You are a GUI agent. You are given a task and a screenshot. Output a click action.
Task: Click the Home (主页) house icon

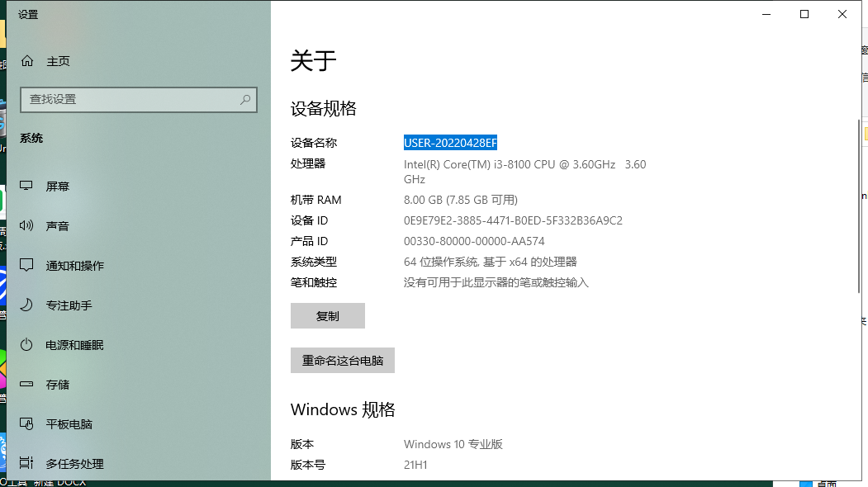[x=27, y=61]
